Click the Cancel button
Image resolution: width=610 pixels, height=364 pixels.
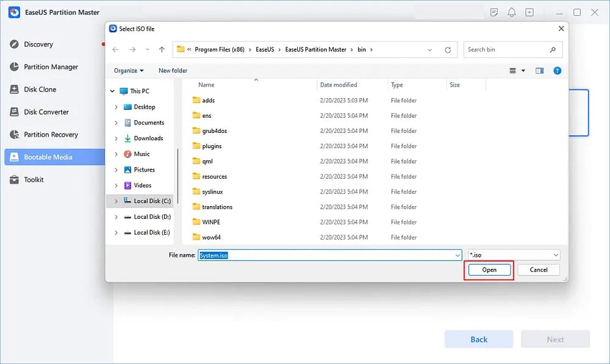[x=538, y=269]
